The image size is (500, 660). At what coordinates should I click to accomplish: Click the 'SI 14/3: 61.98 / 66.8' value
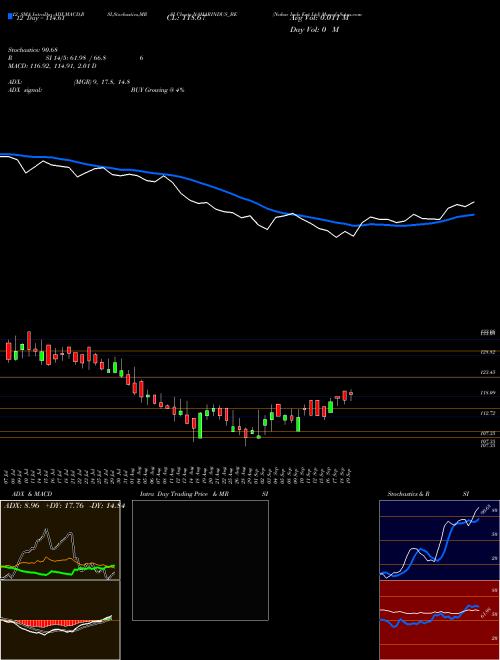[76, 58]
